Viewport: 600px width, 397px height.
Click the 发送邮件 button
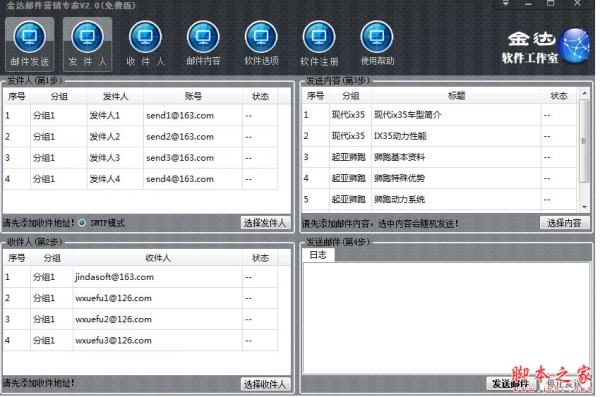click(x=510, y=383)
